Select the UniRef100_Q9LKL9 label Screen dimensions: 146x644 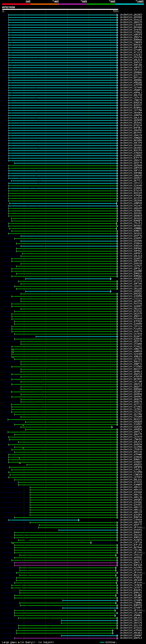click(x=131, y=60)
